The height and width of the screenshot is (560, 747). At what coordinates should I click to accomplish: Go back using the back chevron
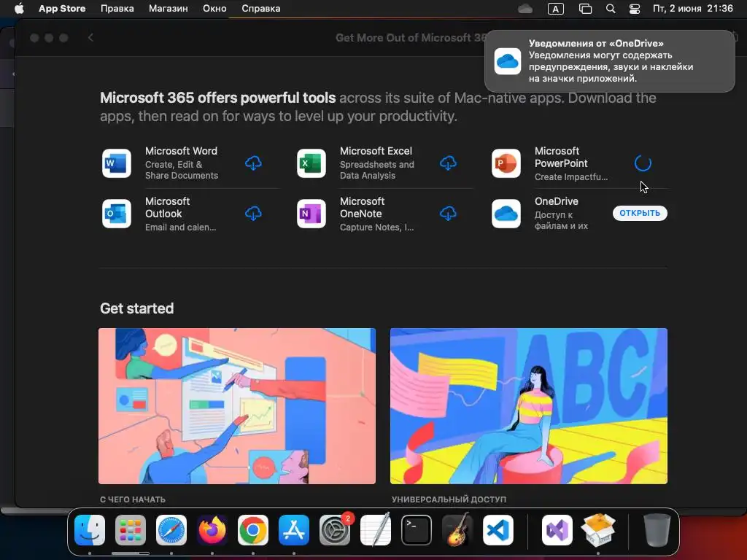click(x=90, y=38)
